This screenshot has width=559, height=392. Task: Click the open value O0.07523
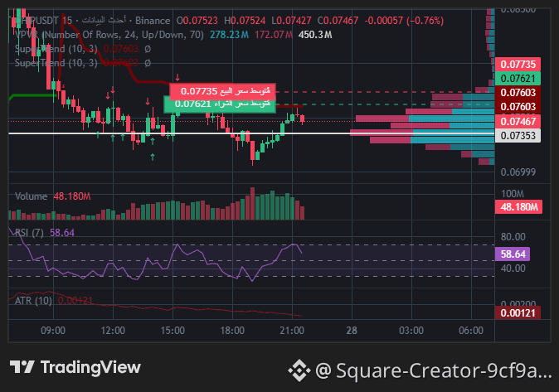coord(197,21)
